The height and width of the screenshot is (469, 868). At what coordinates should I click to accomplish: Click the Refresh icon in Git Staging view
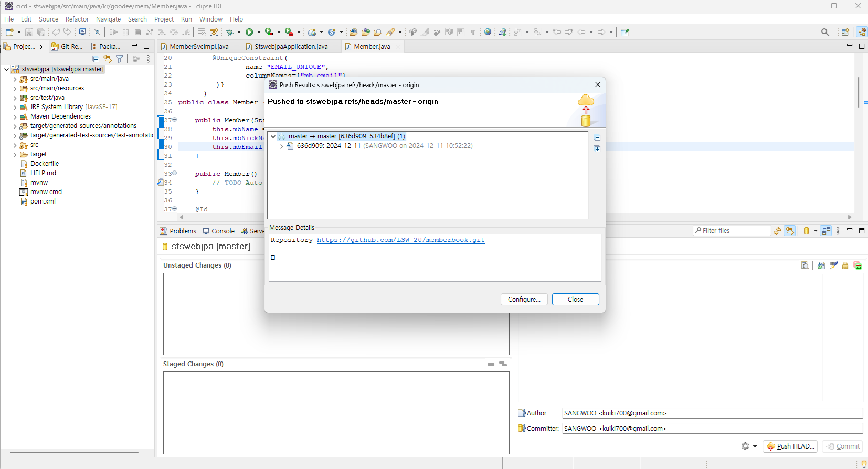(777, 231)
